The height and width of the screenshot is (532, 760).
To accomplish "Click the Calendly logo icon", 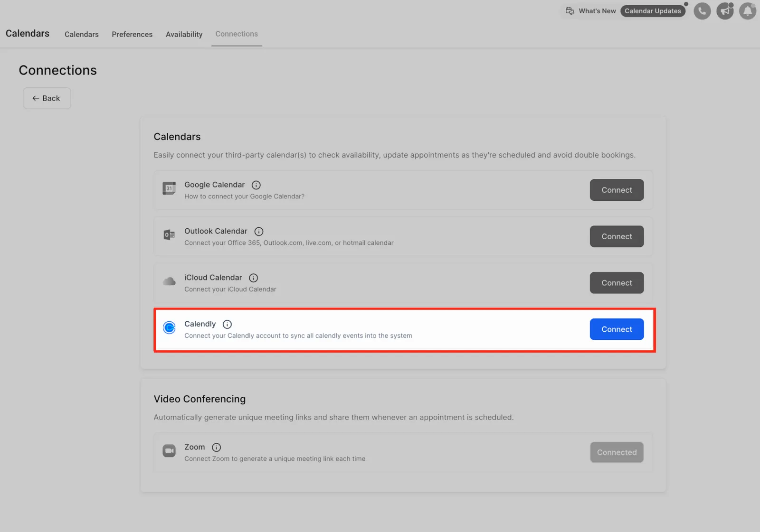I will coord(169,327).
